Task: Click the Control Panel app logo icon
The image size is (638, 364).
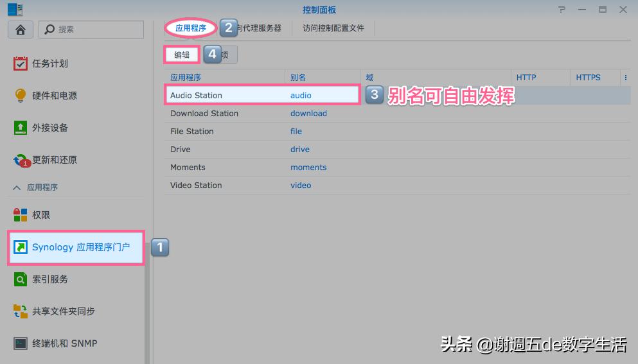Action: pyautogui.click(x=15, y=10)
